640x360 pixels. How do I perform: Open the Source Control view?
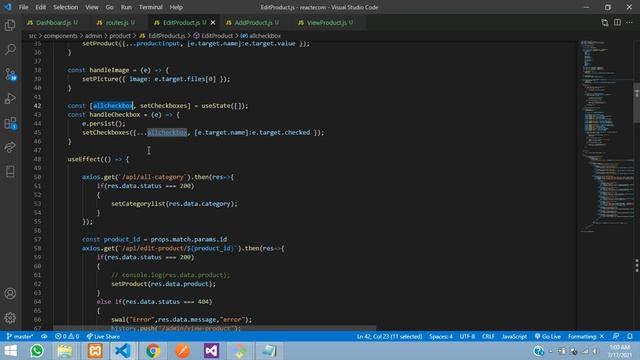click(10, 74)
